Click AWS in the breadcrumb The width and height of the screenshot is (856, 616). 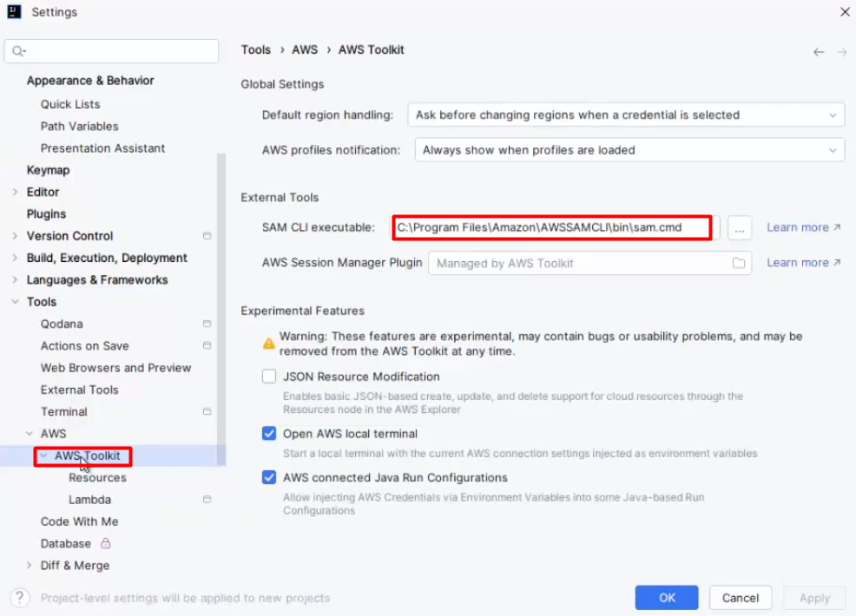[305, 49]
